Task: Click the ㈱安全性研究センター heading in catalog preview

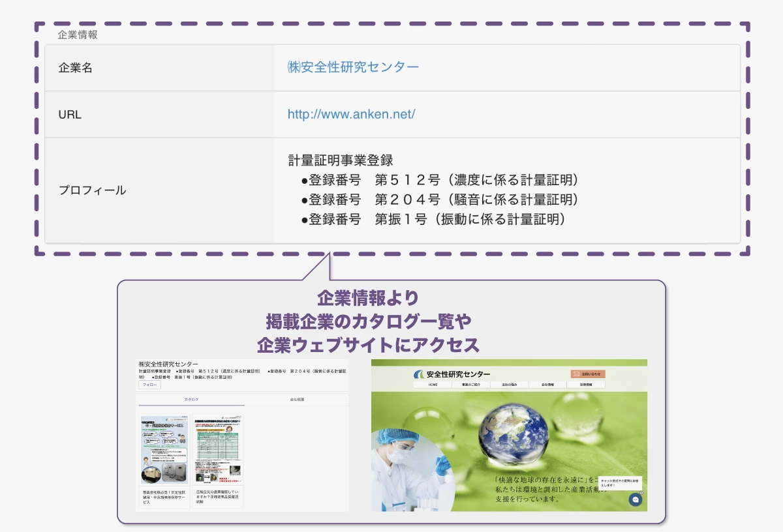Action: pyautogui.click(x=168, y=364)
